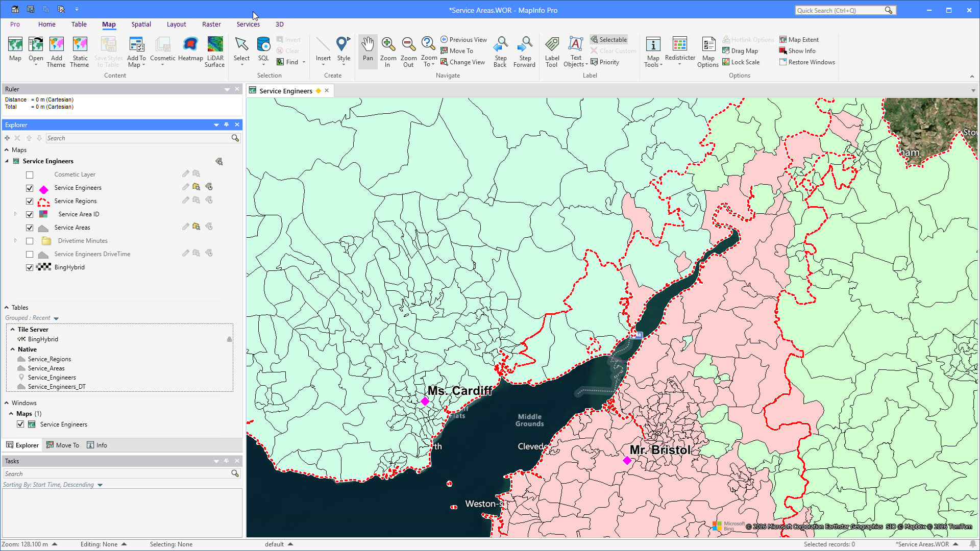The width and height of the screenshot is (980, 551).
Task: Click the Step Forward navigation icon
Action: 524,52
